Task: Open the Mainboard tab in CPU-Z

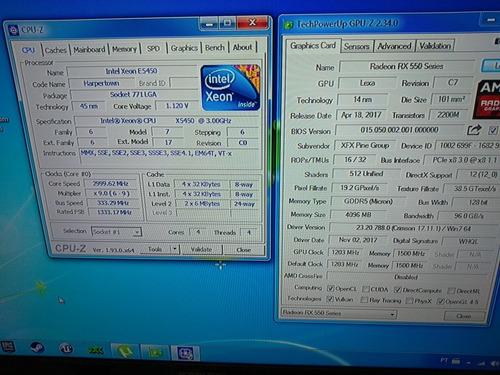Action: click(x=89, y=49)
